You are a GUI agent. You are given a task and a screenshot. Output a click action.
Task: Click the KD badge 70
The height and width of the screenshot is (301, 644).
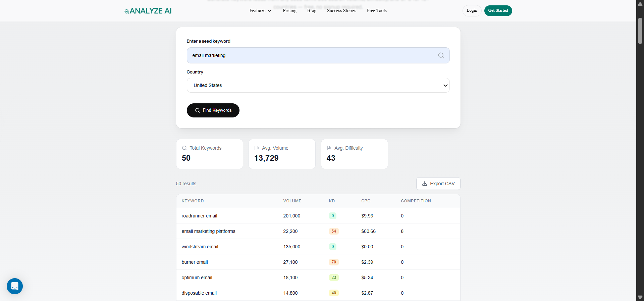(334, 262)
